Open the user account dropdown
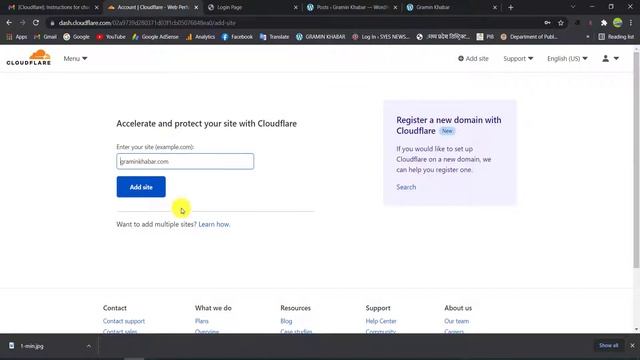 pyautogui.click(x=611, y=58)
